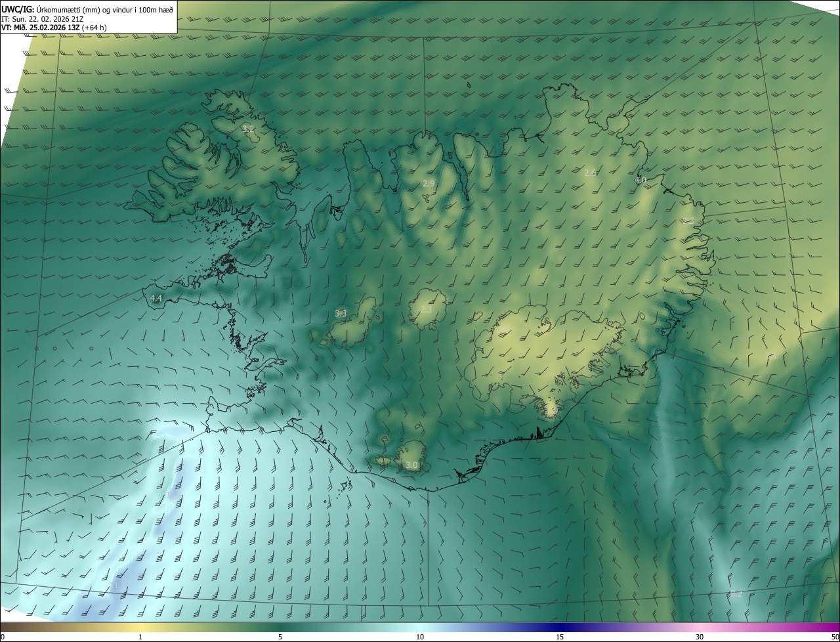Viewport: 840px width, 642px height.
Task: Click the 15 tick on the color scale
Action: 560,637
